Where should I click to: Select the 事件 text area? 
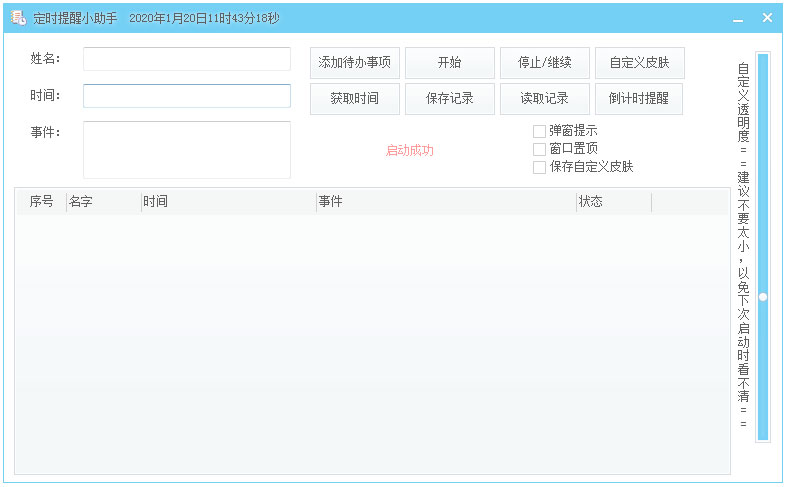(x=187, y=150)
